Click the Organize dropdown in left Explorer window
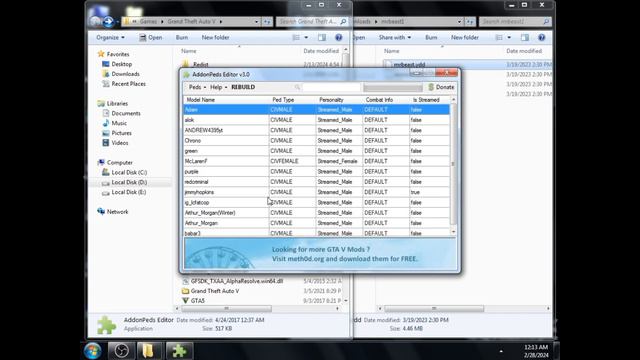Image resolution: width=640 pixels, height=360 pixels. [x=110, y=38]
